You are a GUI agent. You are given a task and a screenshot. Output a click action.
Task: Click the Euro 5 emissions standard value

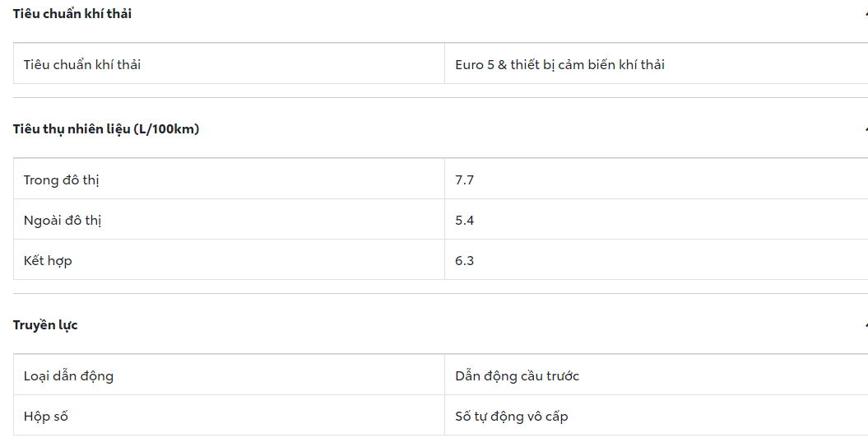(x=559, y=64)
